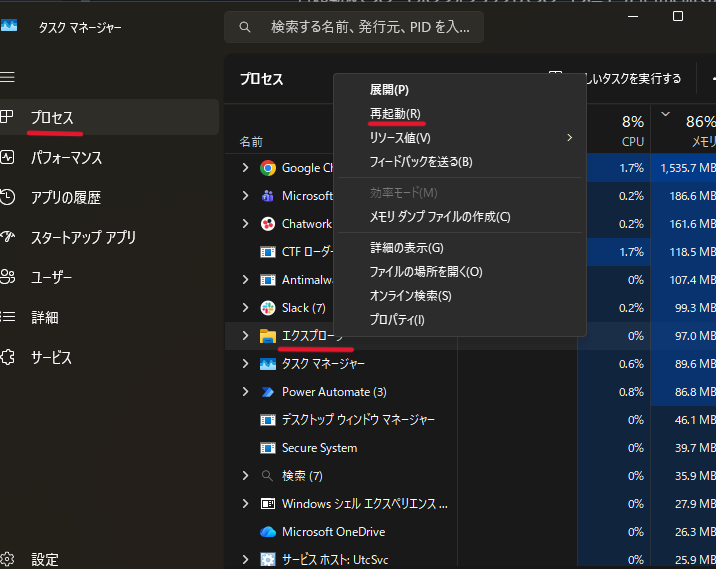The image size is (716, 569).
Task: Click the Windows シェル エクスペリエンス icon
Action: click(268, 504)
